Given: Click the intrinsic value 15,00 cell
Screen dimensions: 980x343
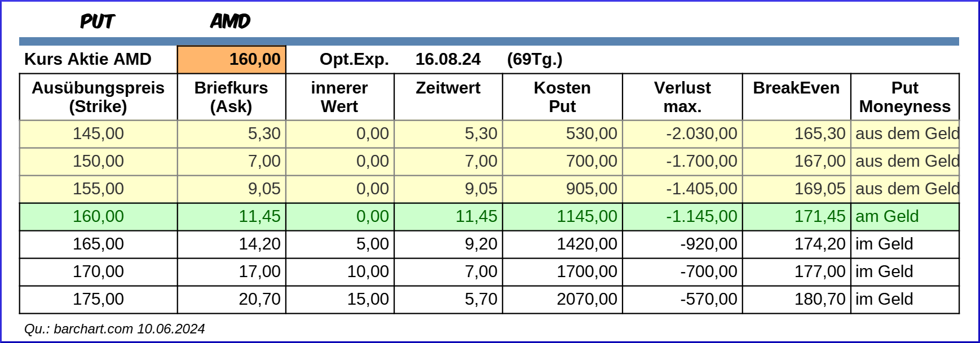Looking at the screenshot, I should point(339,299).
